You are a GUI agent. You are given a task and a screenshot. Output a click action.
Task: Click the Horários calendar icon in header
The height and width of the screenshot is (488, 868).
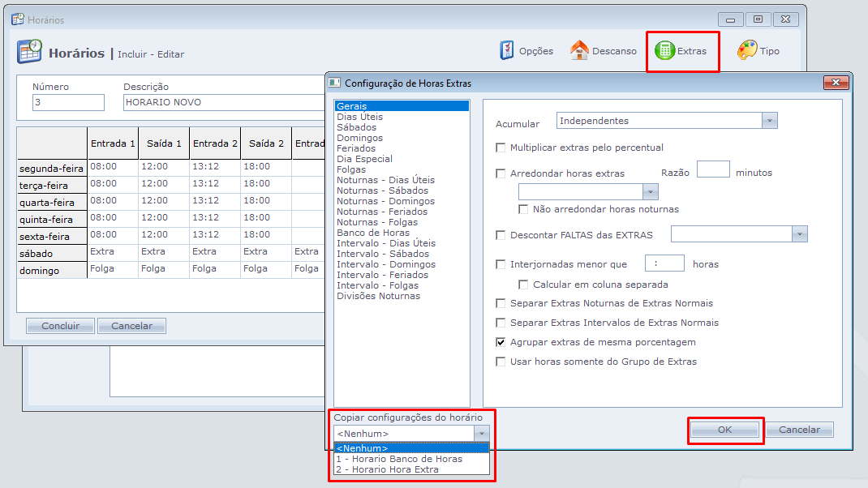coord(30,52)
